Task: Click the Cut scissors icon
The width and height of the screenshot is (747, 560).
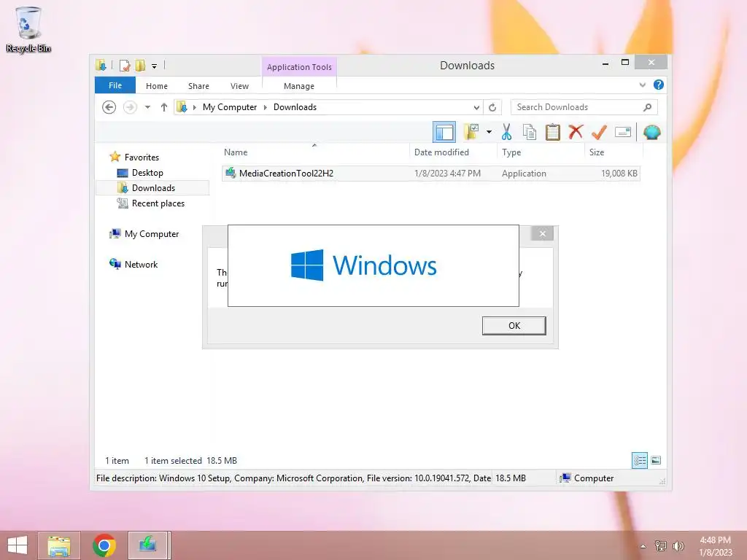Action: tap(506, 132)
